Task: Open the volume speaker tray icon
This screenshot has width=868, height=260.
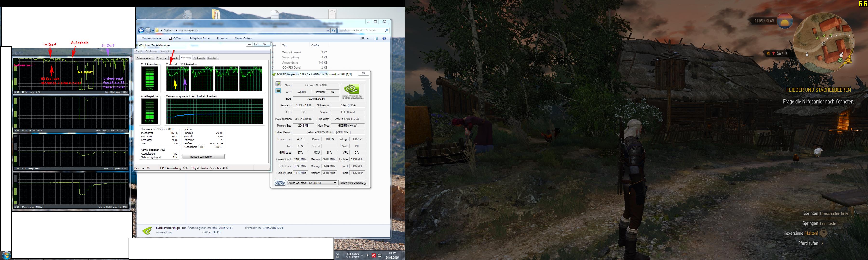Action: point(368,256)
